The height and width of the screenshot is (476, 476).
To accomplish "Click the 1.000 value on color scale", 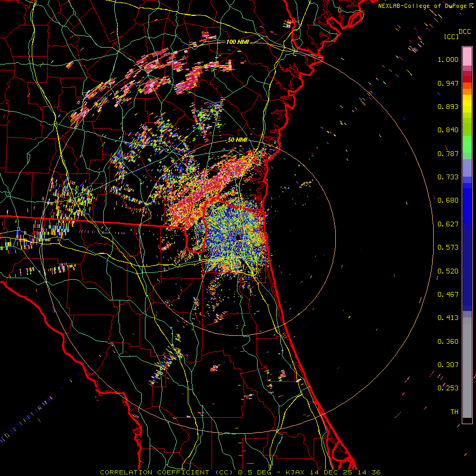I will [x=448, y=59].
